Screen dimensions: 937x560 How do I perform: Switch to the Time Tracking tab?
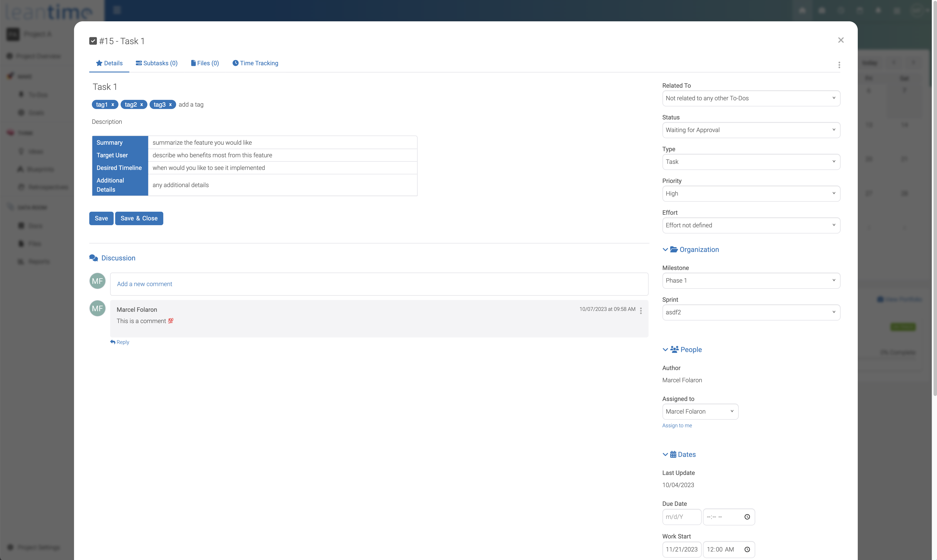255,63
